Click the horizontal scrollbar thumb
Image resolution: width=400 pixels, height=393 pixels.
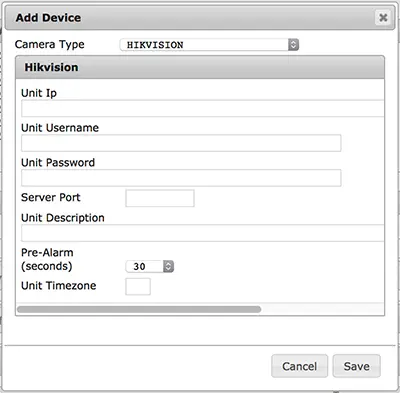(139, 309)
